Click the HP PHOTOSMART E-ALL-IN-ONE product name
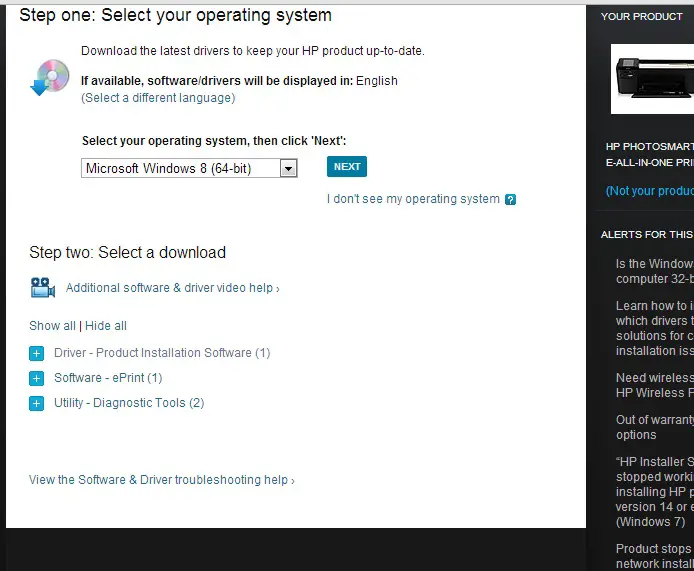 [649, 154]
